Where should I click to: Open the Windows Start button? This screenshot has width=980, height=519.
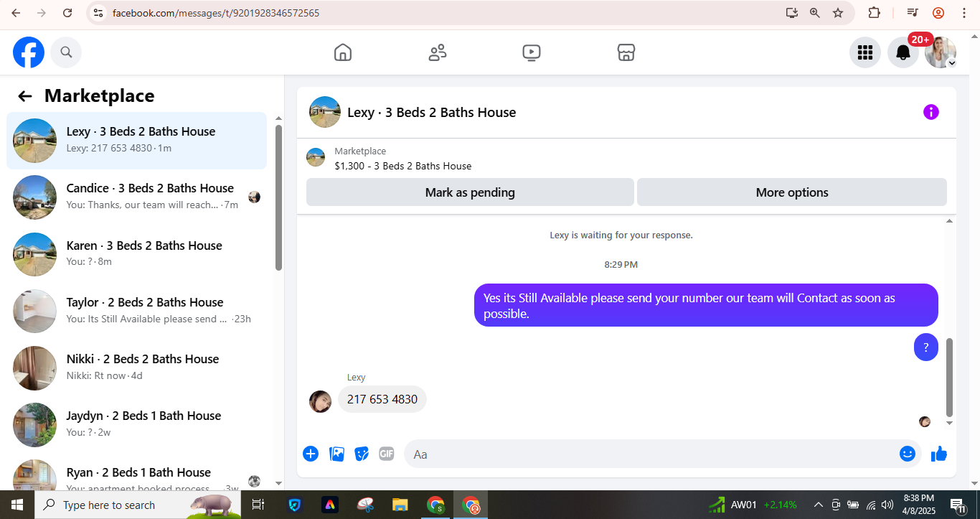[x=17, y=505]
